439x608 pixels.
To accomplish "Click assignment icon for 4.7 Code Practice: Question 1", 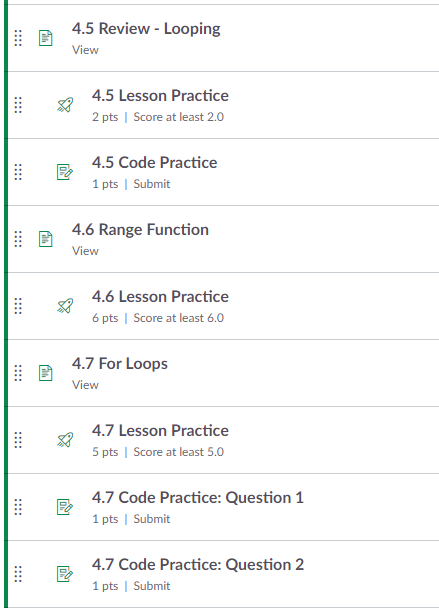I will [65, 507].
